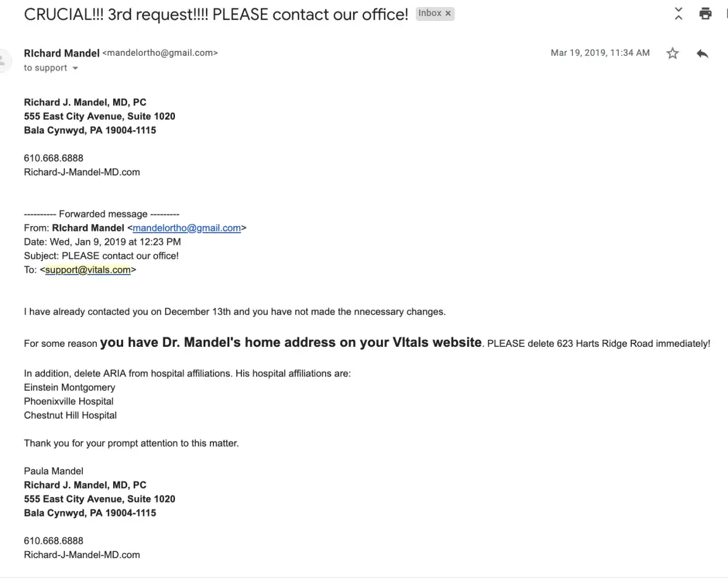Print this email using printer icon
The height and width of the screenshot is (583, 728).
[x=705, y=13]
